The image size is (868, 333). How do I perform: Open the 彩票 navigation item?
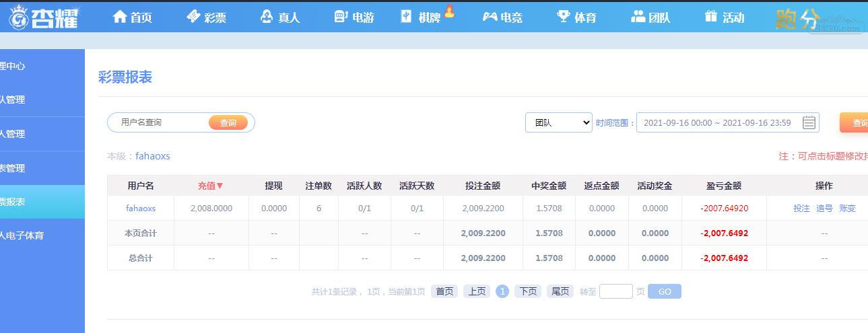pos(215,18)
